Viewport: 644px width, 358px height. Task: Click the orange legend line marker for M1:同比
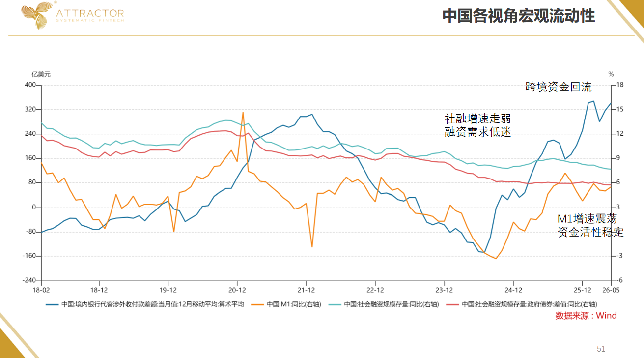coord(257,304)
